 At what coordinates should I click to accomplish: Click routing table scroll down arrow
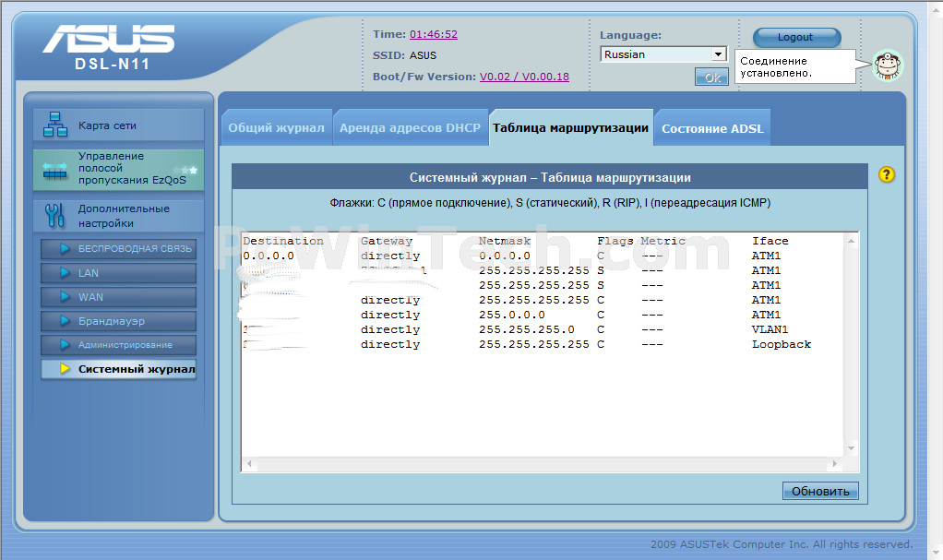851,448
